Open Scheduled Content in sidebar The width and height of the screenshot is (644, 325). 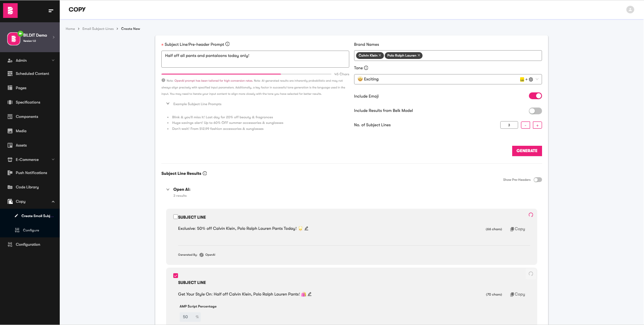pyautogui.click(x=30, y=74)
